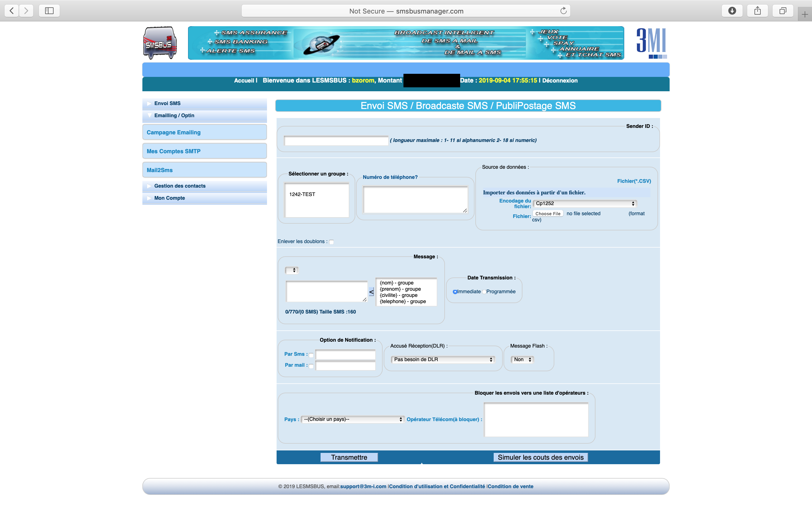Screen dimensions: 812x507
Task: Expand the Choisir un pays dropdown
Action: click(353, 419)
